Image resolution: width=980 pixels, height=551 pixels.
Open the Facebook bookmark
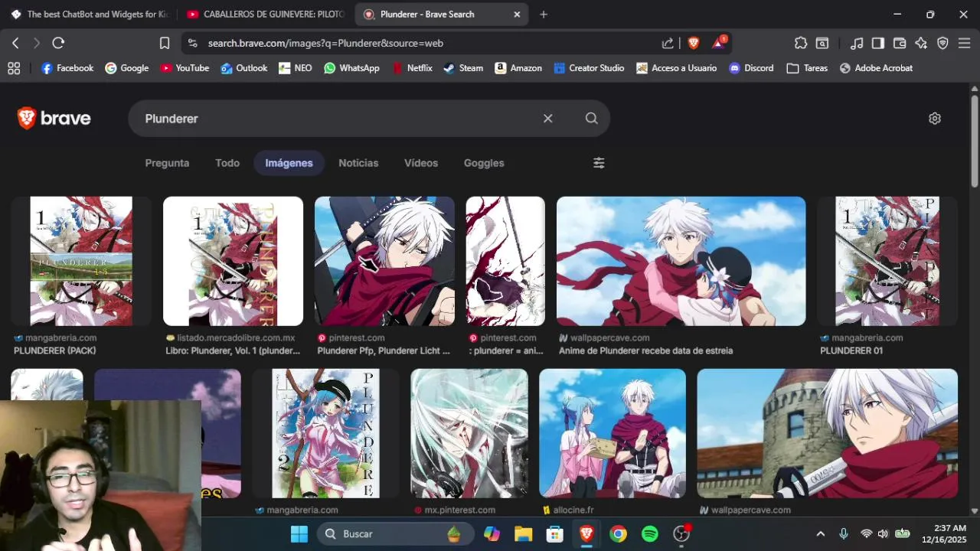(x=67, y=68)
